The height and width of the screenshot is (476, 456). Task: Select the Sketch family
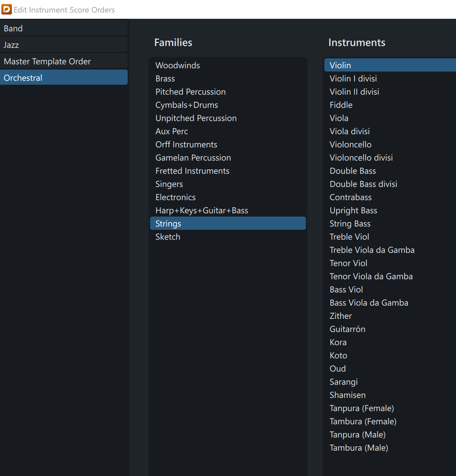click(x=168, y=237)
